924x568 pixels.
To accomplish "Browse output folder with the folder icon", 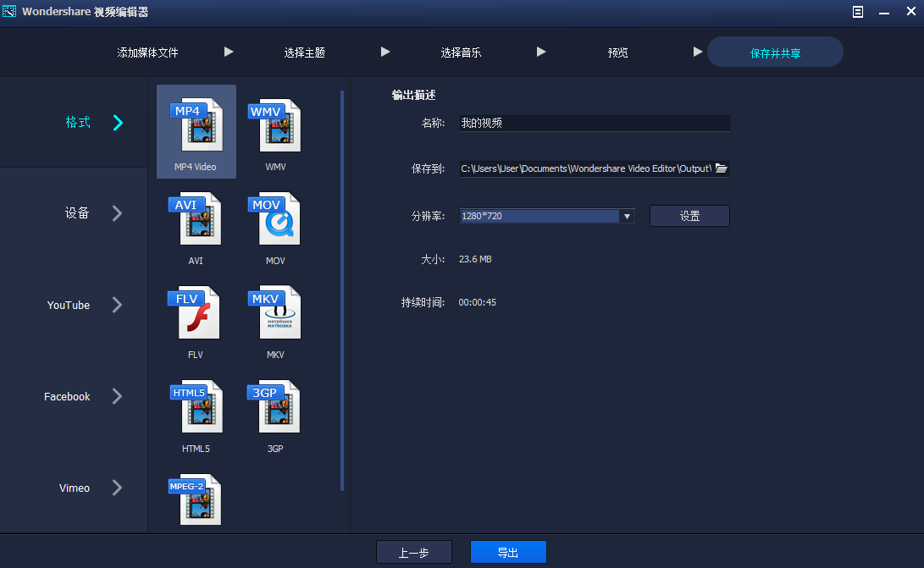I will point(722,168).
